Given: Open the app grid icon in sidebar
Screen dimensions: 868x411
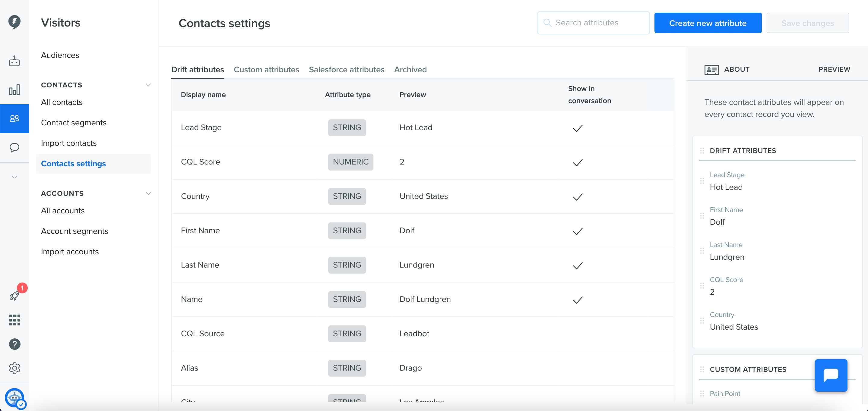Looking at the screenshot, I should pyautogui.click(x=14, y=320).
